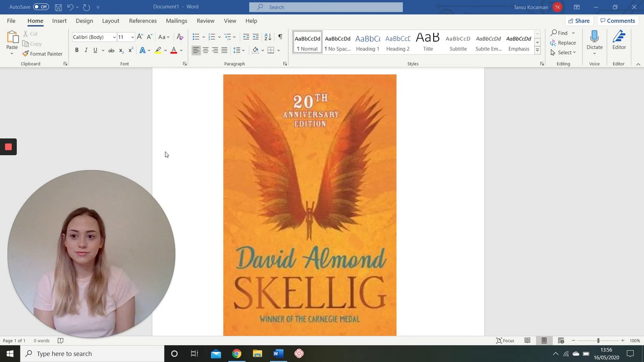
Task: Apply the yellow text highlight color
Action: point(158,50)
